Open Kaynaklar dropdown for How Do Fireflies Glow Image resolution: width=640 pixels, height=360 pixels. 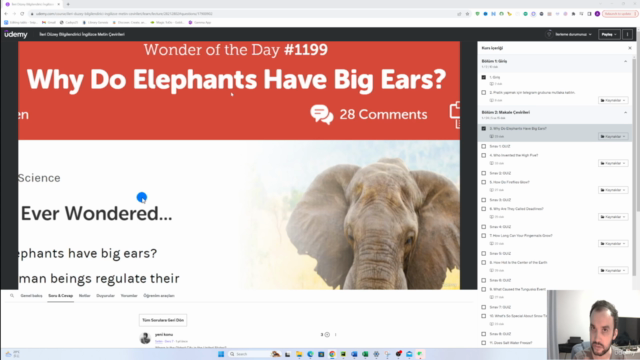pos(613,190)
